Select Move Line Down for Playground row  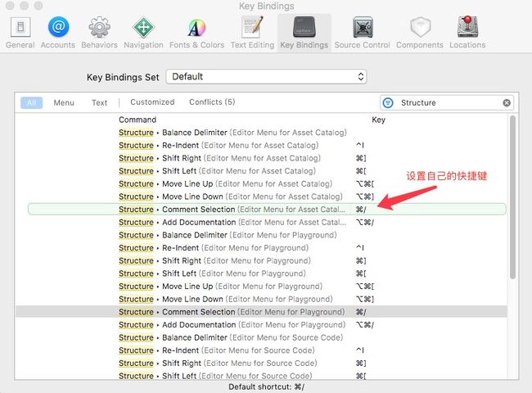[261, 299]
